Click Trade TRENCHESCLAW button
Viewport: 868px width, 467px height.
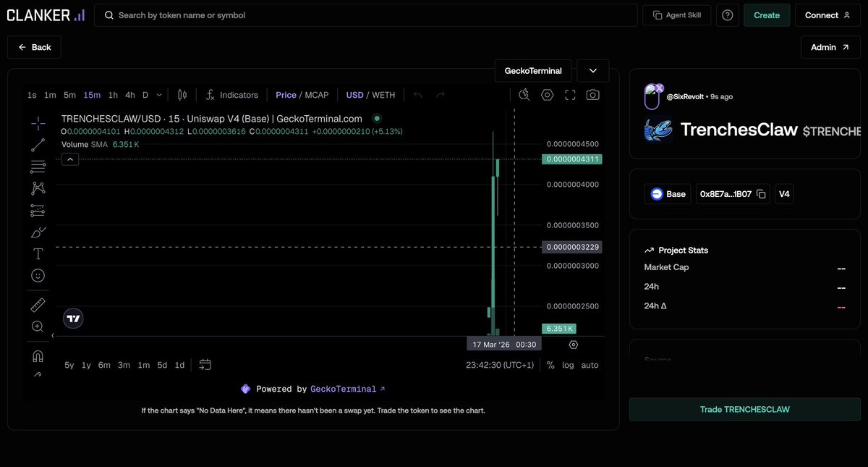point(745,409)
